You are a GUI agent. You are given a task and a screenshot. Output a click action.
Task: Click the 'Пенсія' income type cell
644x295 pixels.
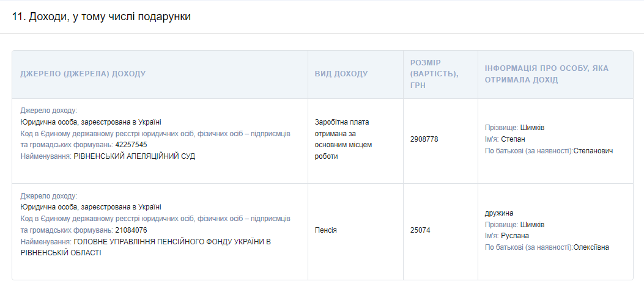(x=326, y=230)
